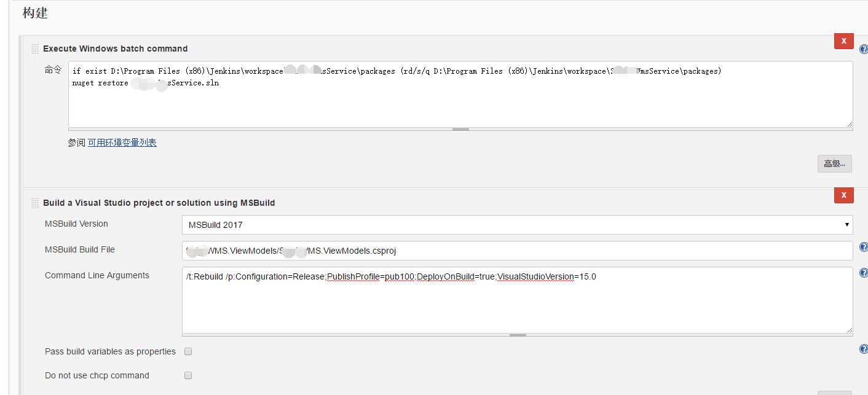This screenshot has height=395, width=868.
Task: Open help for Execute Windows batch command
Action: (x=863, y=49)
